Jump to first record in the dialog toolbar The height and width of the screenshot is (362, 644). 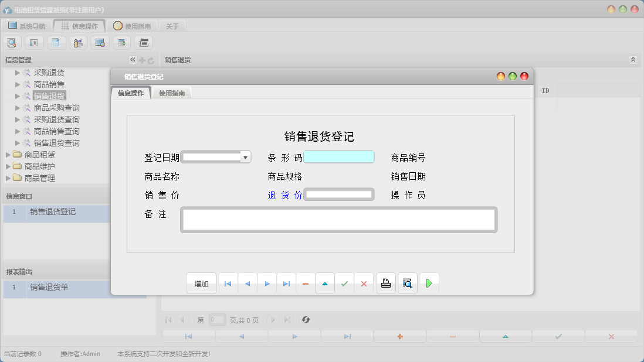click(228, 284)
